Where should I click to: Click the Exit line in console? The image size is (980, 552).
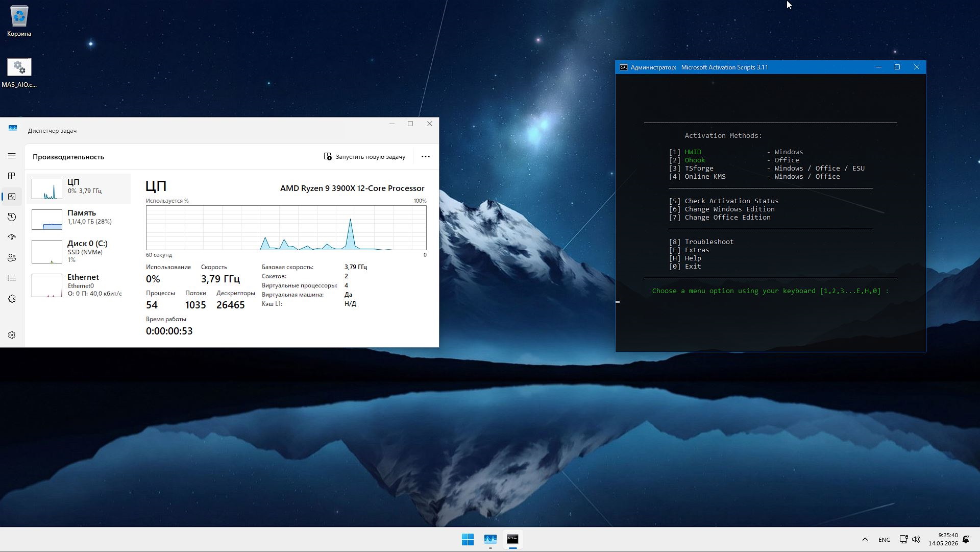point(684,267)
